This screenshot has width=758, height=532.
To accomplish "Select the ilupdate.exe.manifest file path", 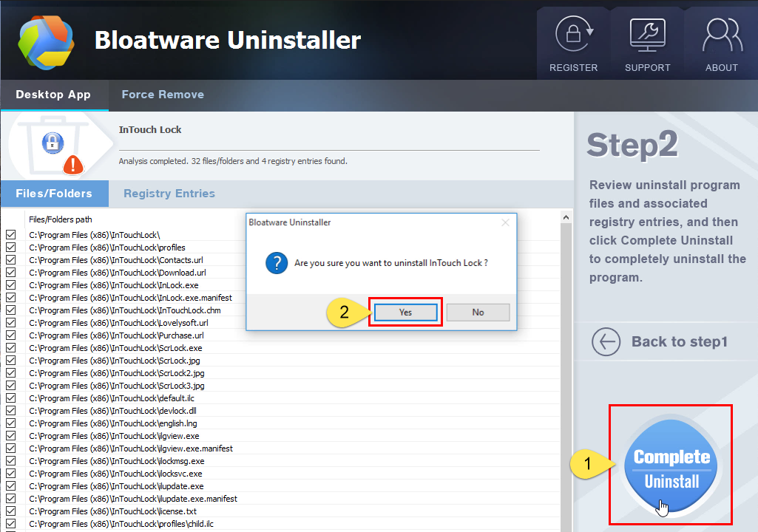I will coord(133,499).
